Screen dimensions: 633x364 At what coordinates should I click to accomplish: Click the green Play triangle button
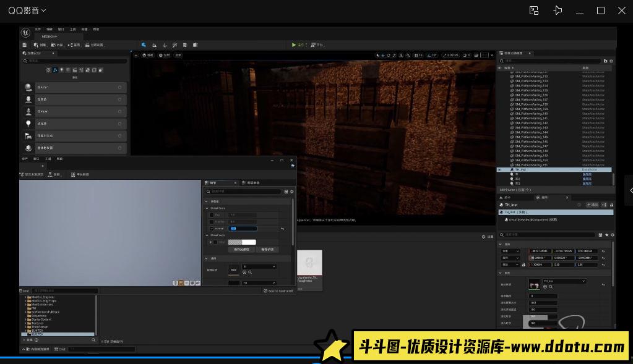pos(294,44)
